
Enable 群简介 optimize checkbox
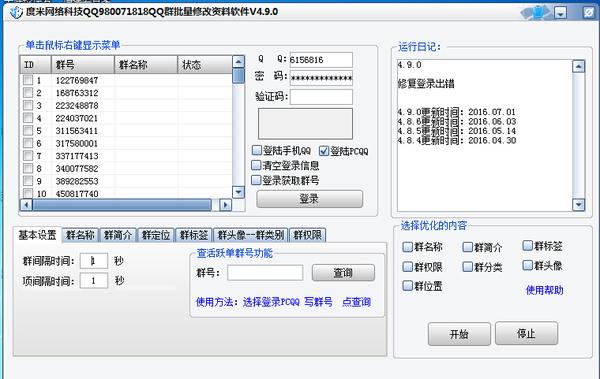tap(468, 247)
